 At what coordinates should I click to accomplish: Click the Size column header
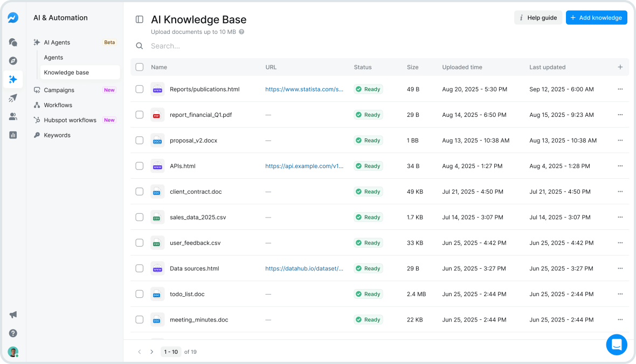pyautogui.click(x=412, y=67)
